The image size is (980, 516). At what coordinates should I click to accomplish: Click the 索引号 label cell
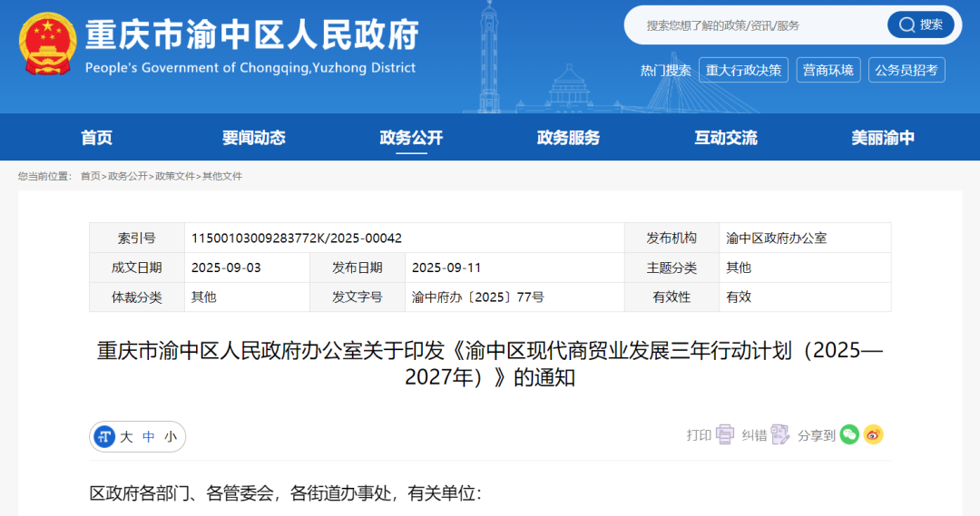[x=137, y=238]
